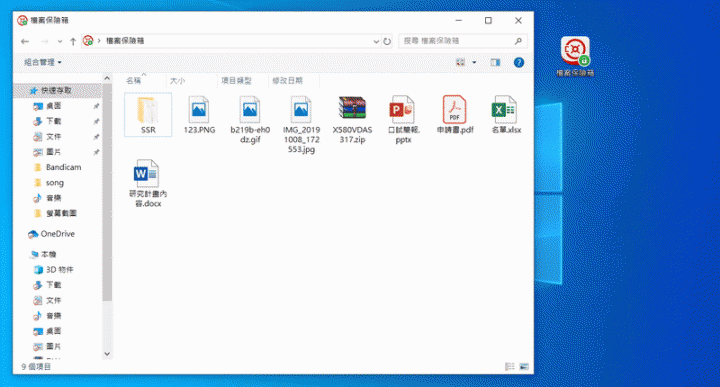
Task: Select the X580VDAS317.zip archive
Action: (352, 119)
